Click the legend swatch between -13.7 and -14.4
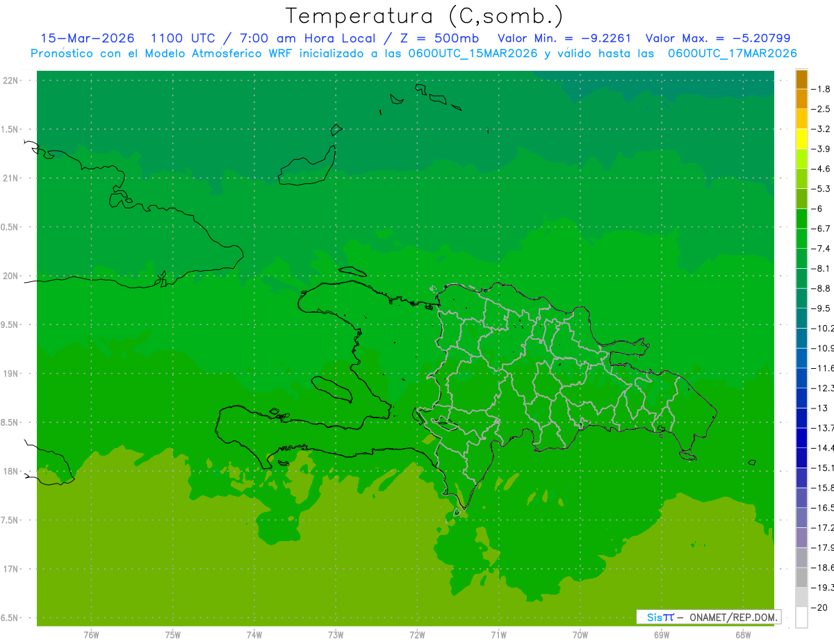This screenshot has width=834, height=644. 801,438
